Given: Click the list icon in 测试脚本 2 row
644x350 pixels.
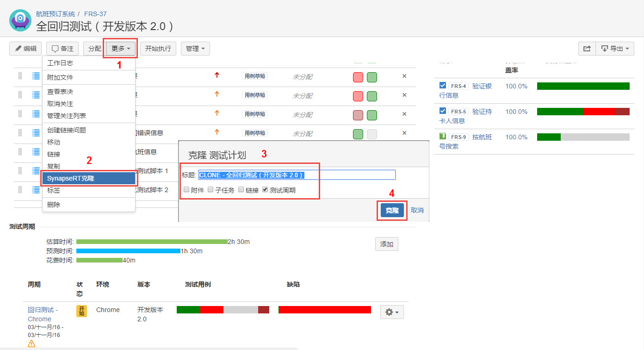Looking at the screenshot, I should click(x=36, y=190).
